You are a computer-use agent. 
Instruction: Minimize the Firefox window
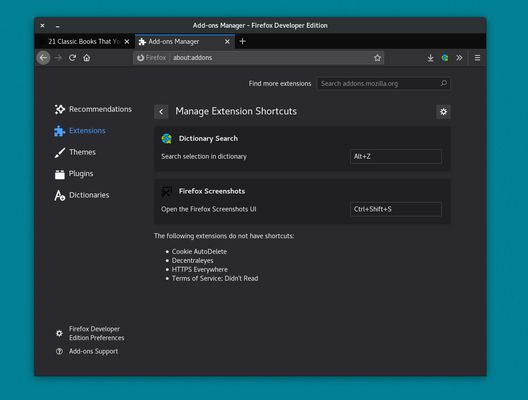pos(58,26)
